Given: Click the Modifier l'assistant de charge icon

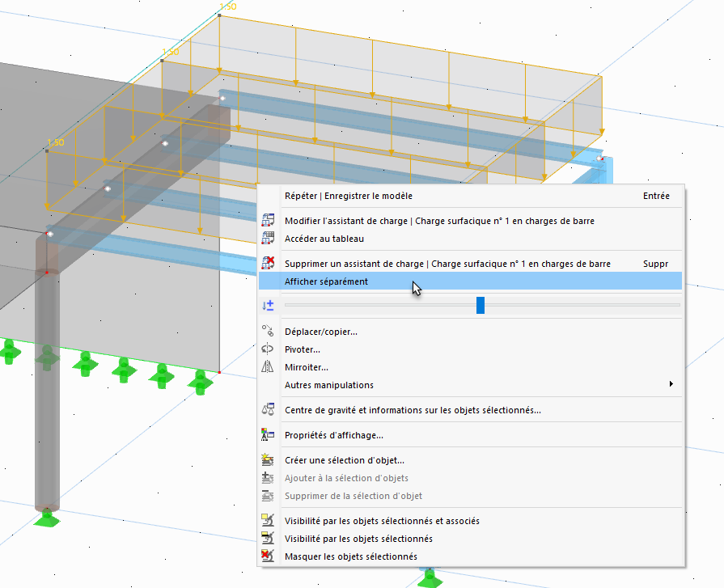Looking at the screenshot, I should (x=268, y=221).
